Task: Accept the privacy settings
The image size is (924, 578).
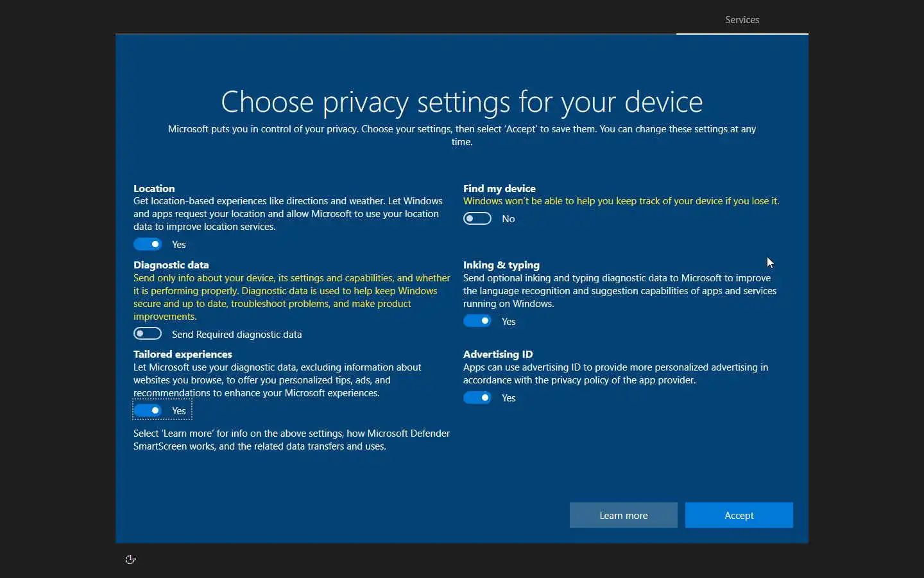Action: (739, 515)
